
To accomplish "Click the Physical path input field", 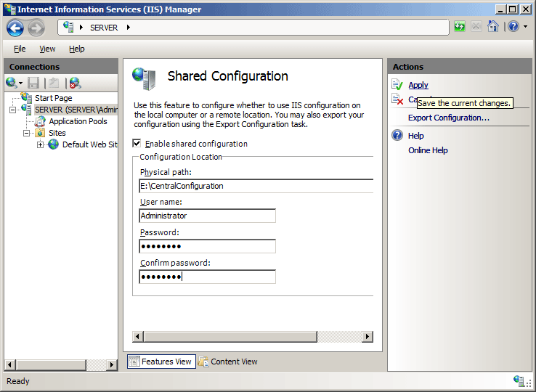I will coord(256,186).
